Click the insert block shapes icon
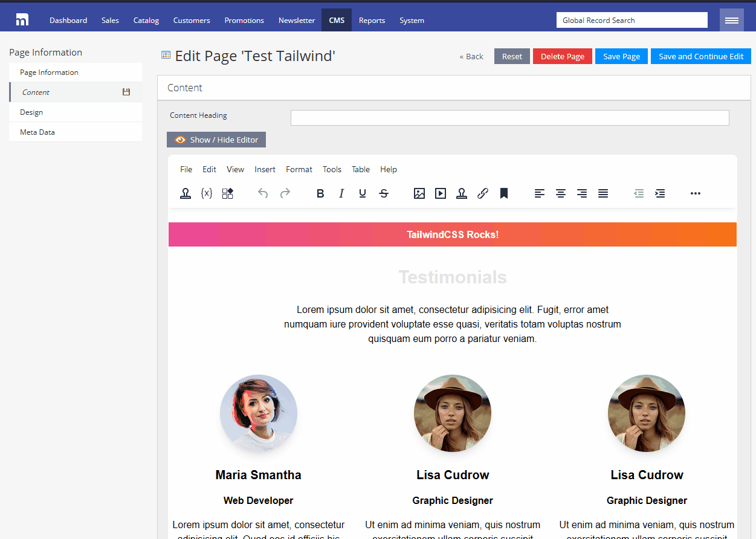This screenshot has height=539, width=756. tap(228, 193)
